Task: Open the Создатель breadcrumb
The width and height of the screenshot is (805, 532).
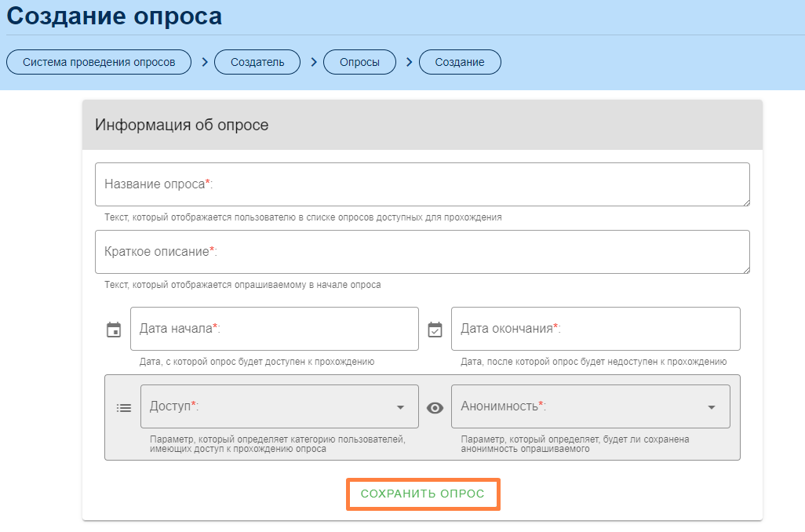Action: (257, 62)
